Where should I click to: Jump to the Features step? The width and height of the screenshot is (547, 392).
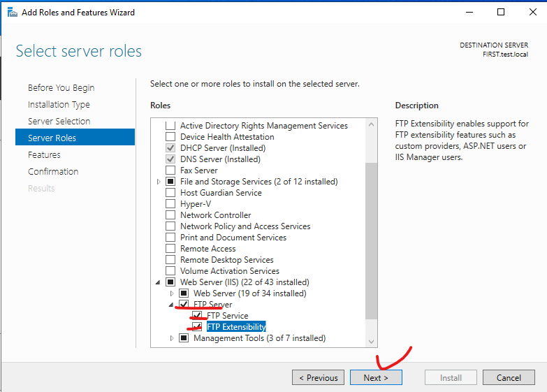point(44,154)
